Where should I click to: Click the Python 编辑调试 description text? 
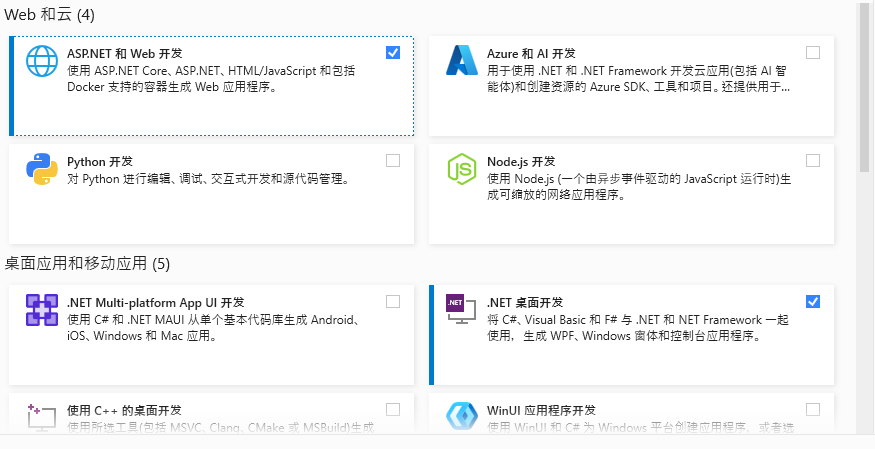coord(208,179)
